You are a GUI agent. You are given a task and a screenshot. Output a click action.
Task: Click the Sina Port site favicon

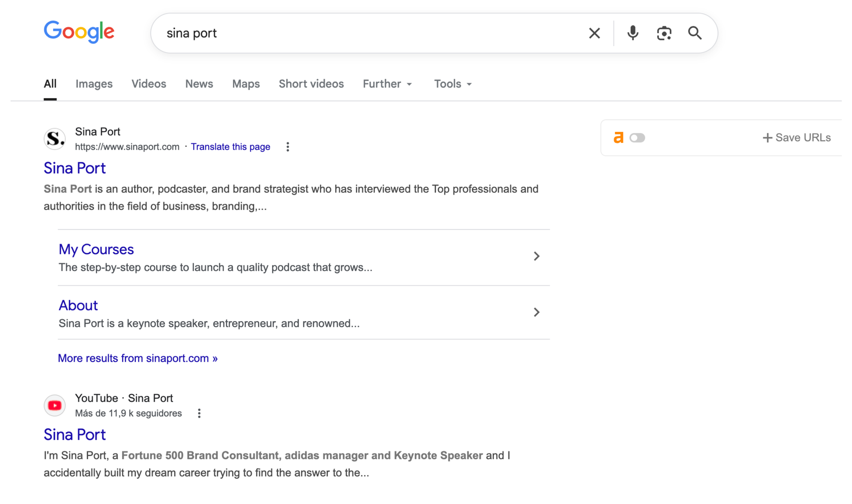click(55, 139)
